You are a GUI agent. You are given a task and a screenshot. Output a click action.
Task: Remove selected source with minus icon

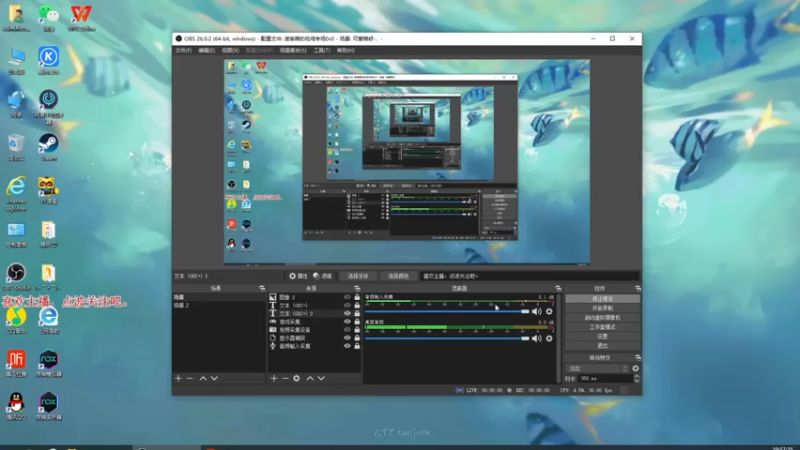pyautogui.click(x=285, y=379)
